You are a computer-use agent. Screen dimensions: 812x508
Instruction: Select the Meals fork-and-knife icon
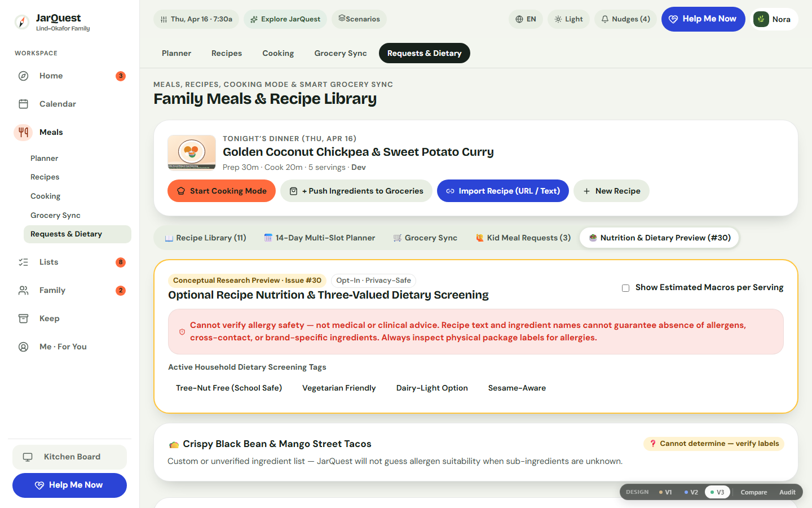click(23, 132)
